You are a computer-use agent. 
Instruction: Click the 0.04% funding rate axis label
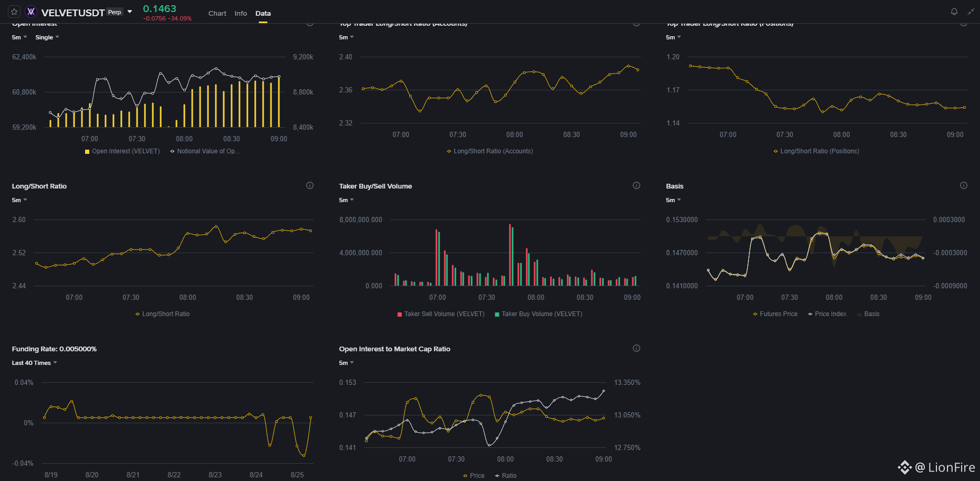[24, 382]
